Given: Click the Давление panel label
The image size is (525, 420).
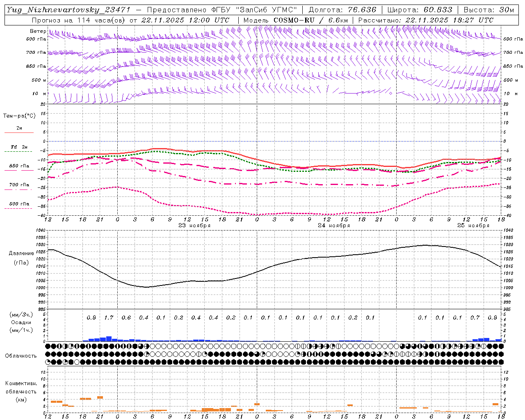Looking at the screenshot, I should click(21, 253).
